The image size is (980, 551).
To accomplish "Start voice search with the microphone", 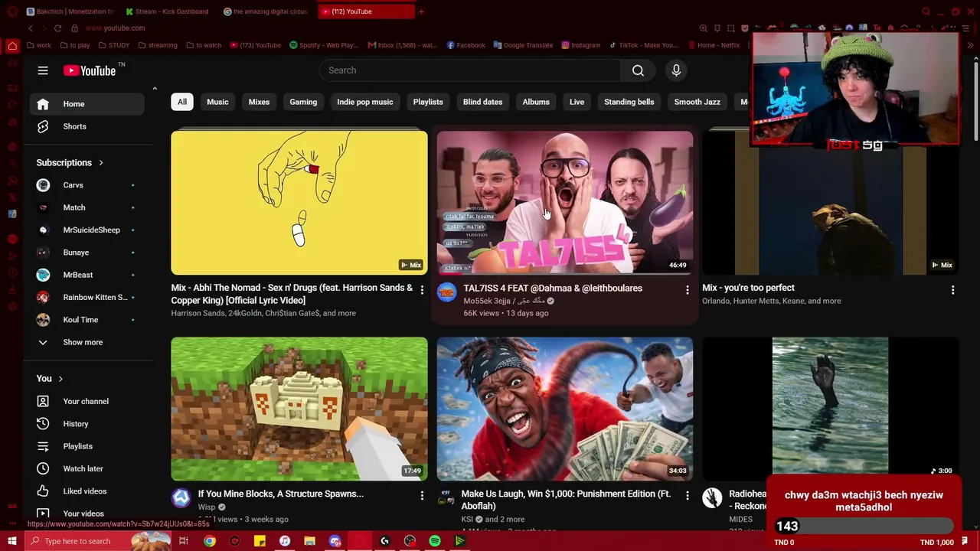I will [676, 70].
